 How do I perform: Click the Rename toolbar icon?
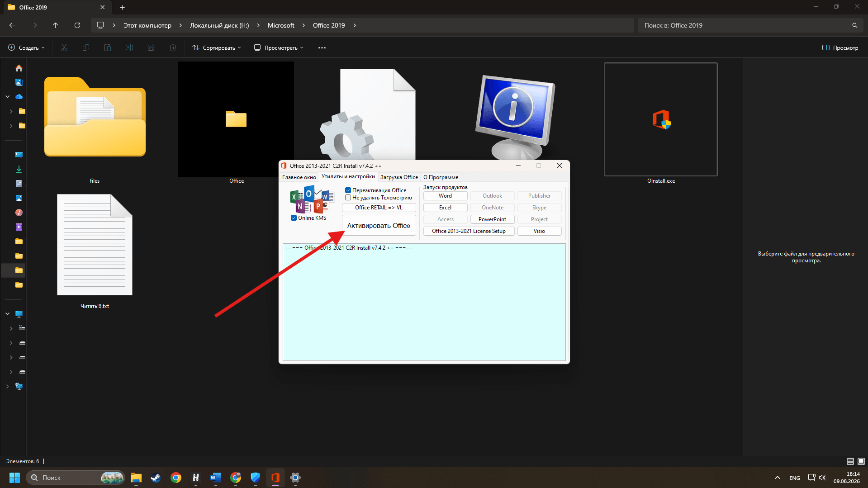(129, 47)
